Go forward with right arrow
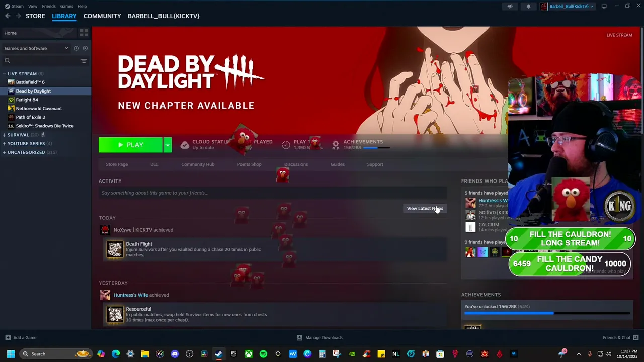Screen dimensions: 644x362 18,16
